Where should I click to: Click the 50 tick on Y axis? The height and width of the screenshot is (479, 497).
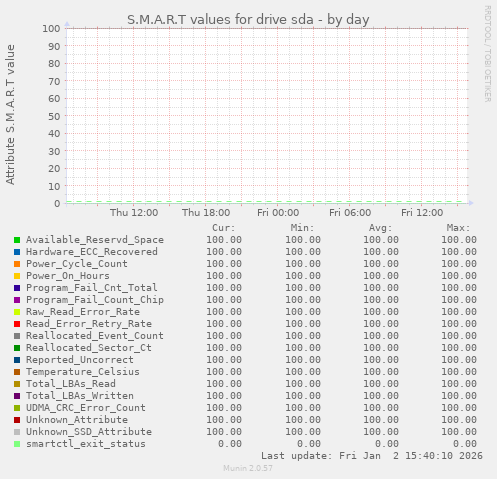[54, 116]
